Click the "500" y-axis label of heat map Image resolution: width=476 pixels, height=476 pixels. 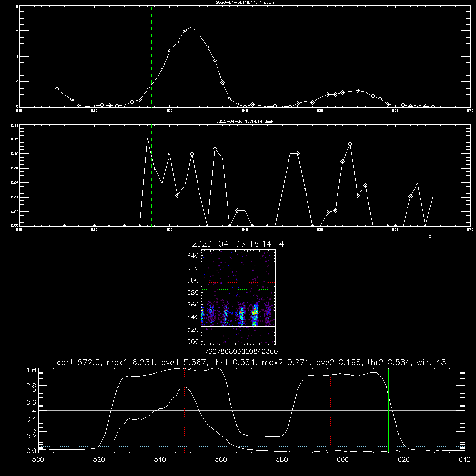point(193,341)
